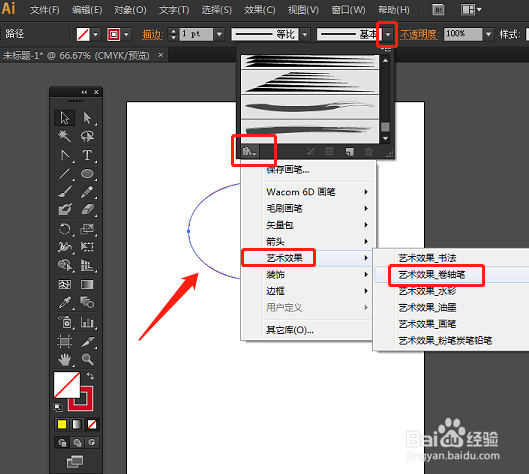Select the Selection tool (black arrow)
529x474 pixels.
pyautogui.click(x=64, y=118)
